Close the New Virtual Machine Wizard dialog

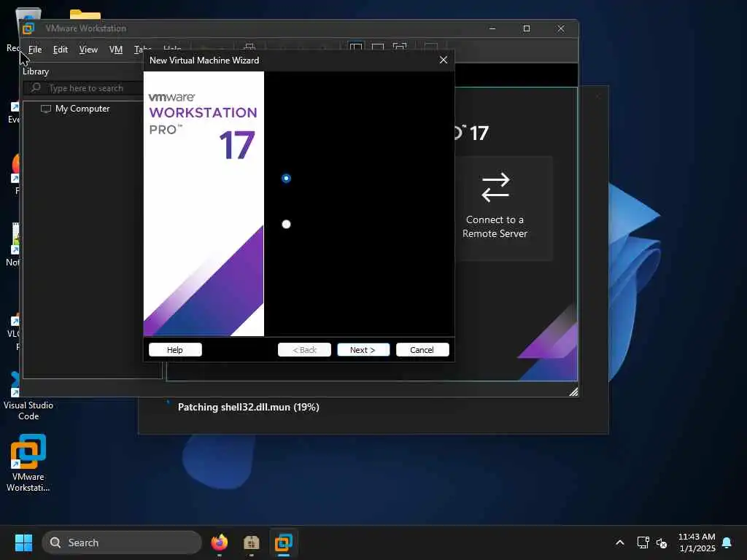tap(443, 60)
